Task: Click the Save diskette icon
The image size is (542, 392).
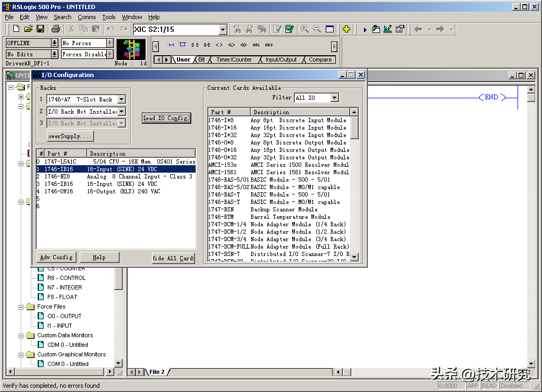Action: 40,29
